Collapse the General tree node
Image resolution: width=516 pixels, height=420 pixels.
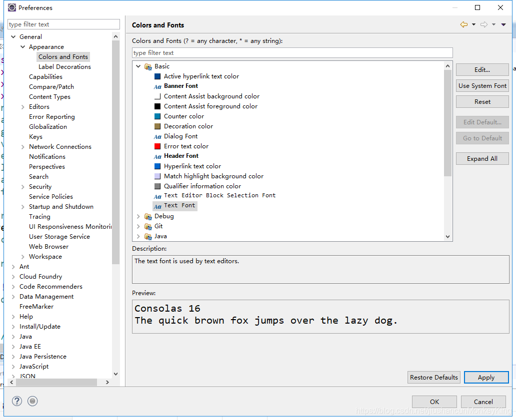click(x=13, y=37)
